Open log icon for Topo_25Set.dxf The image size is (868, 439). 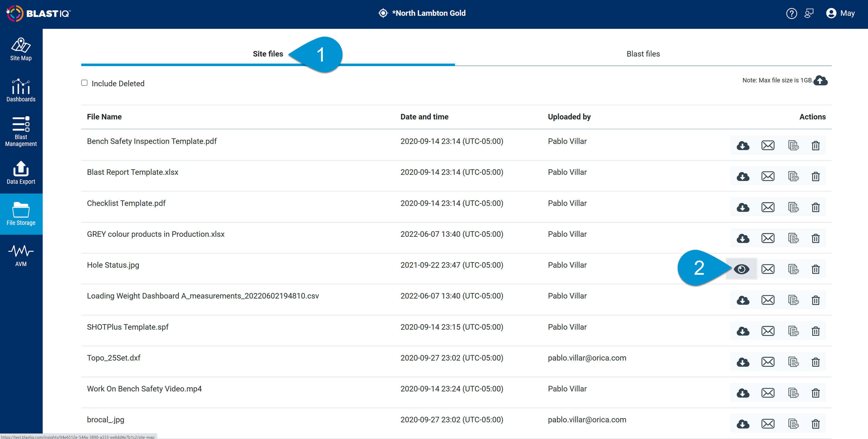point(793,362)
